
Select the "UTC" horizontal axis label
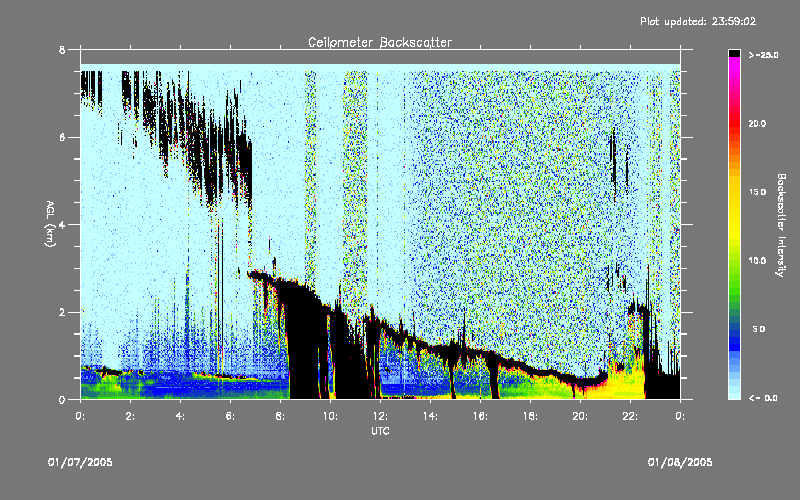(x=380, y=431)
